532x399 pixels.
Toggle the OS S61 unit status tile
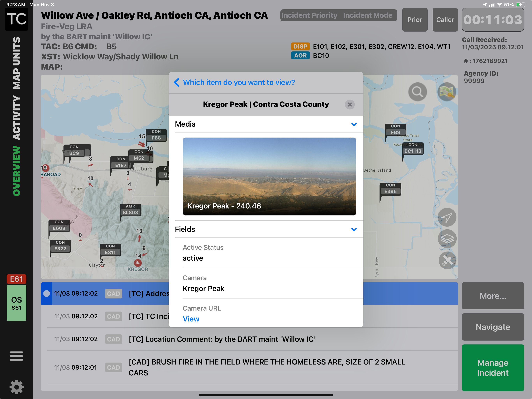[x=16, y=303]
